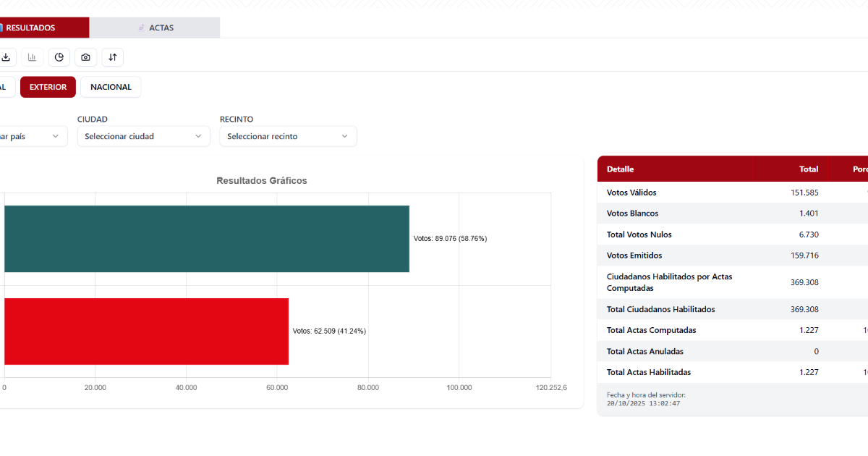Switch to pie chart view
Screen dimensions: 868x456
59,57
